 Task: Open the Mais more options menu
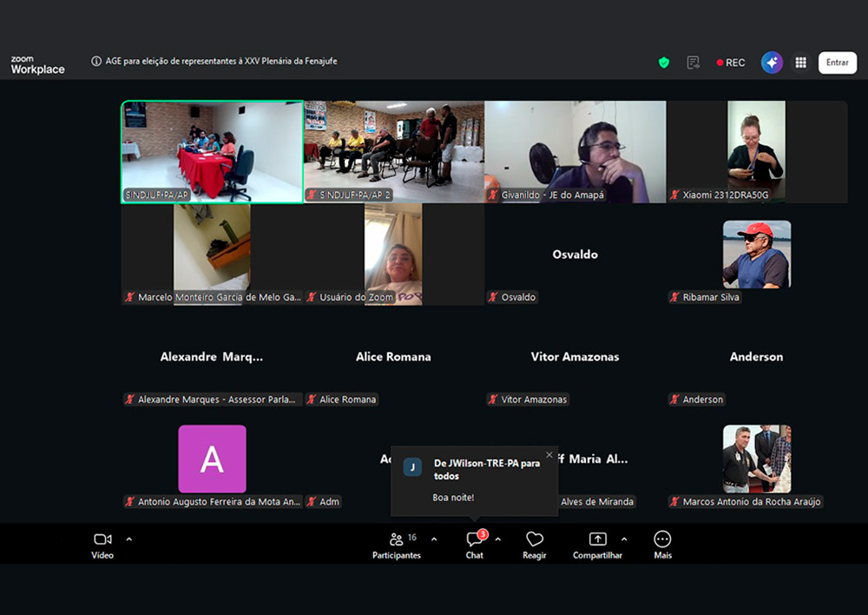tap(662, 545)
